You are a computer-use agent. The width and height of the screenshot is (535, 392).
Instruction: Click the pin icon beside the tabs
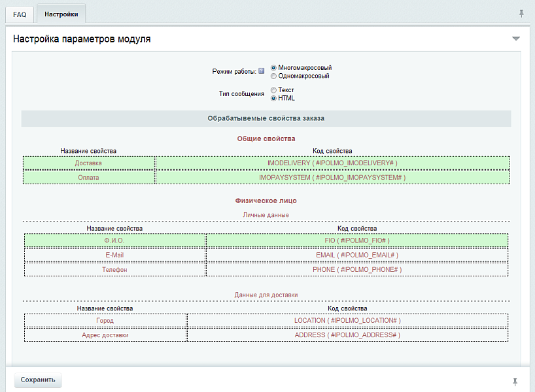[x=521, y=13]
